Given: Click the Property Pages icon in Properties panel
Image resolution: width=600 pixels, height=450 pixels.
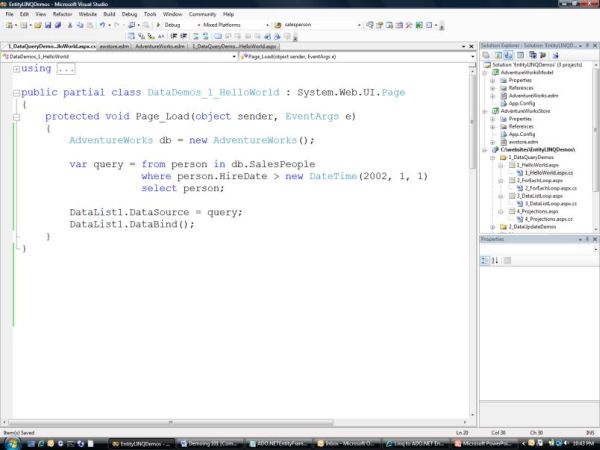Looking at the screenshot, I should tap(507, 261).
